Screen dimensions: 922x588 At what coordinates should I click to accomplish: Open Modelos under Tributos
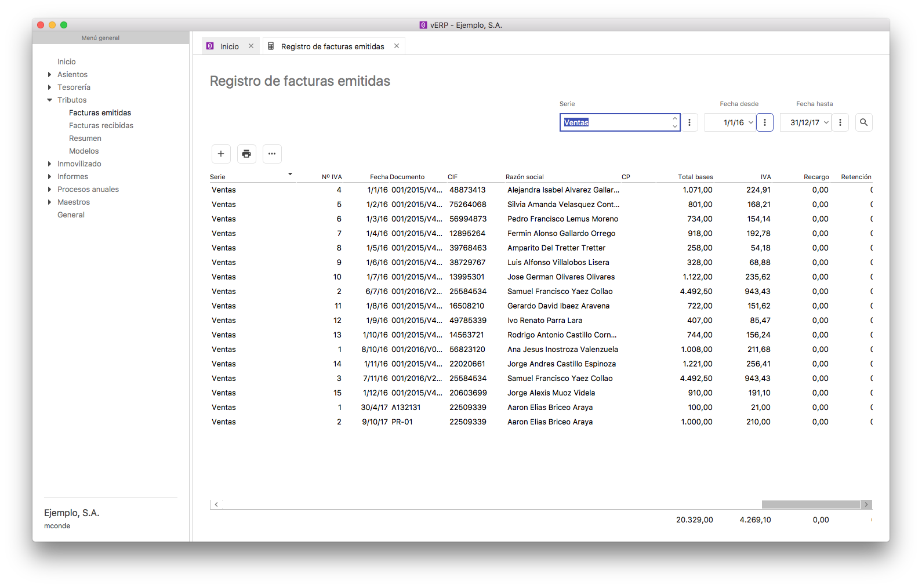coord(84,151)
